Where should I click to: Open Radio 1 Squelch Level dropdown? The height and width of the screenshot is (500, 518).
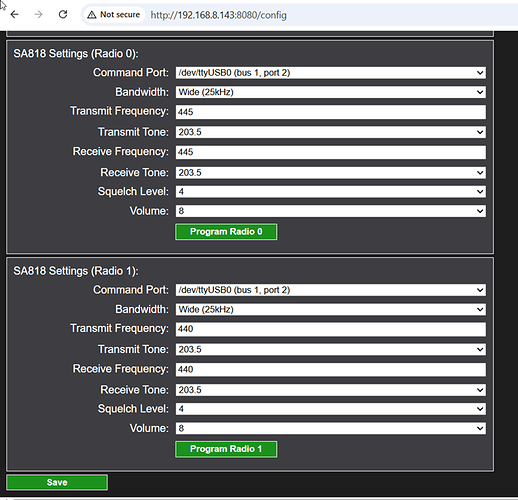pyautogui.click(x=331, y=409)
